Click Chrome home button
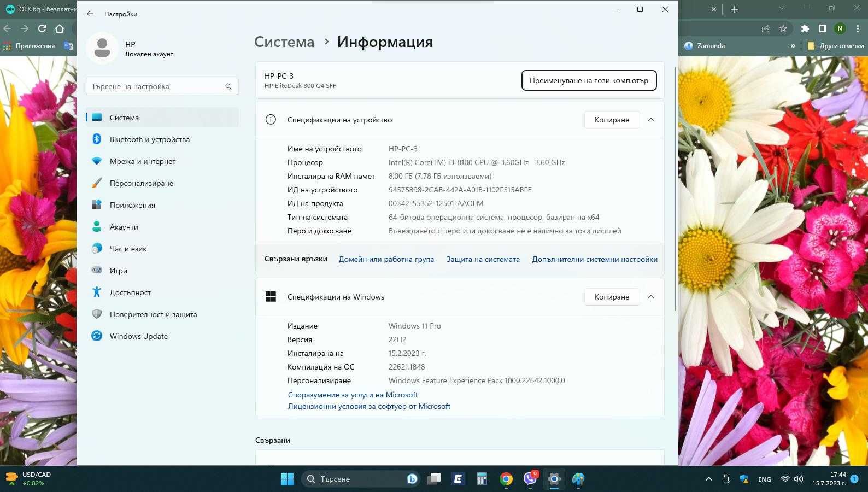Image resolution: width=868 pixels, height=492 pixels. (60, 28)
